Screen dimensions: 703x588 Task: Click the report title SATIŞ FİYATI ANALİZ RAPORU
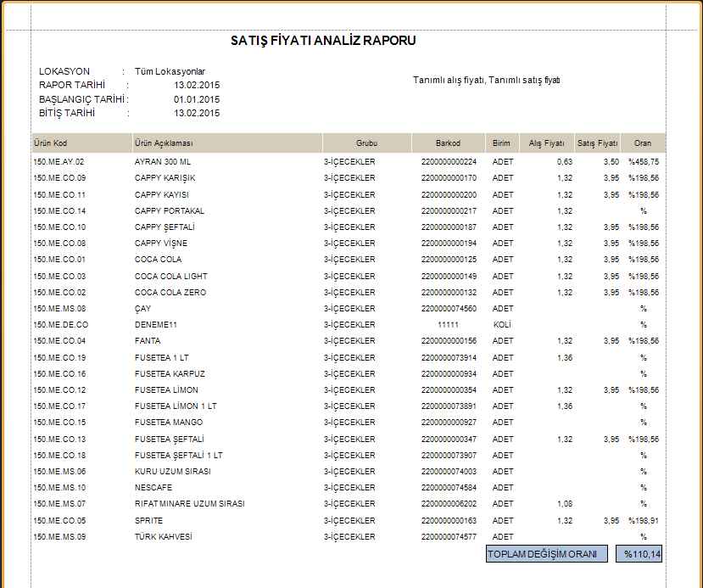323,41
